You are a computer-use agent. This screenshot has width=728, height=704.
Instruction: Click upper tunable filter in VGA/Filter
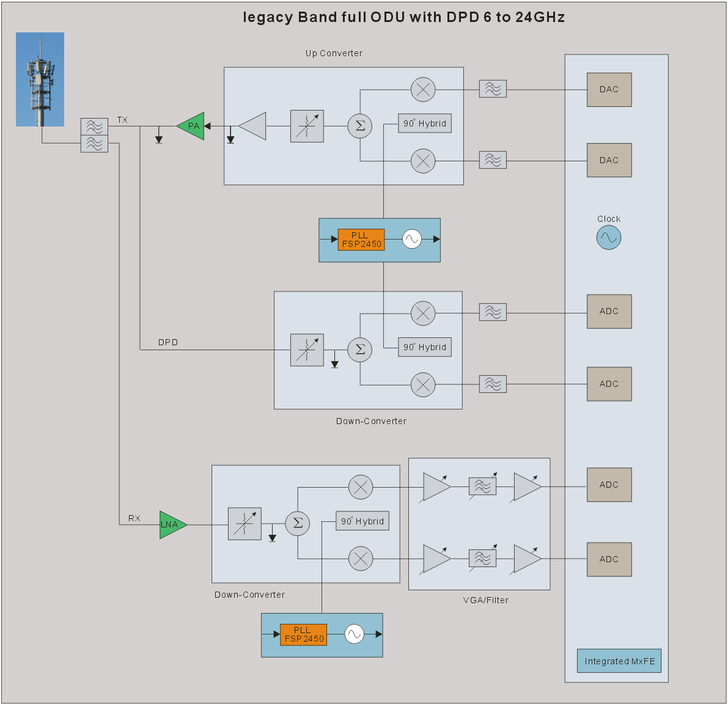click(x=483, y=486)
